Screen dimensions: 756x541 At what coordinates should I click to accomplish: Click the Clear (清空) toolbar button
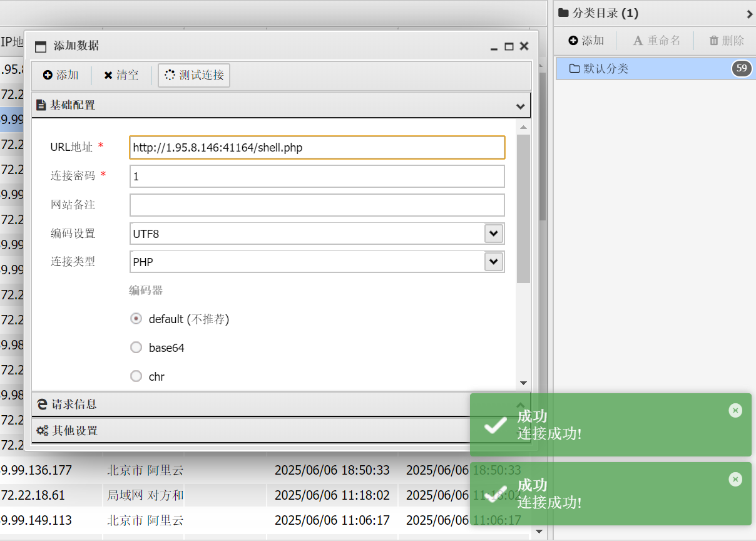pos(121,75)
